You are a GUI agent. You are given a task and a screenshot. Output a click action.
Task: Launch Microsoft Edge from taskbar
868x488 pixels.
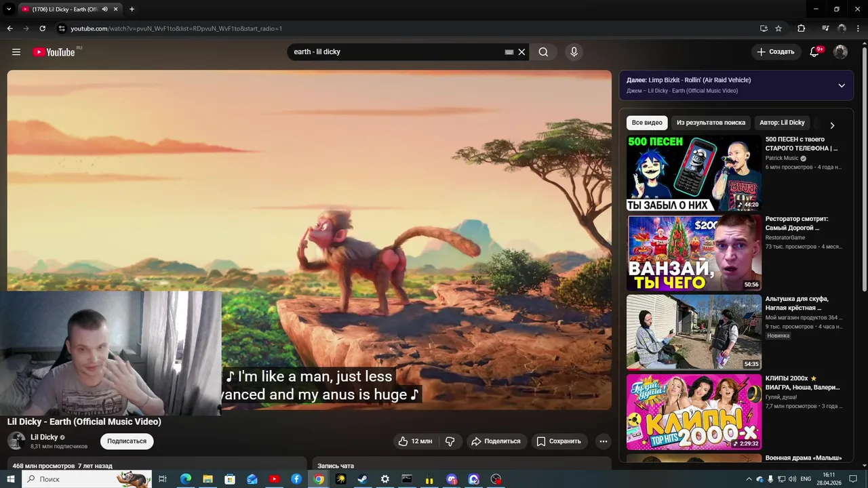[x=185, y=479]
